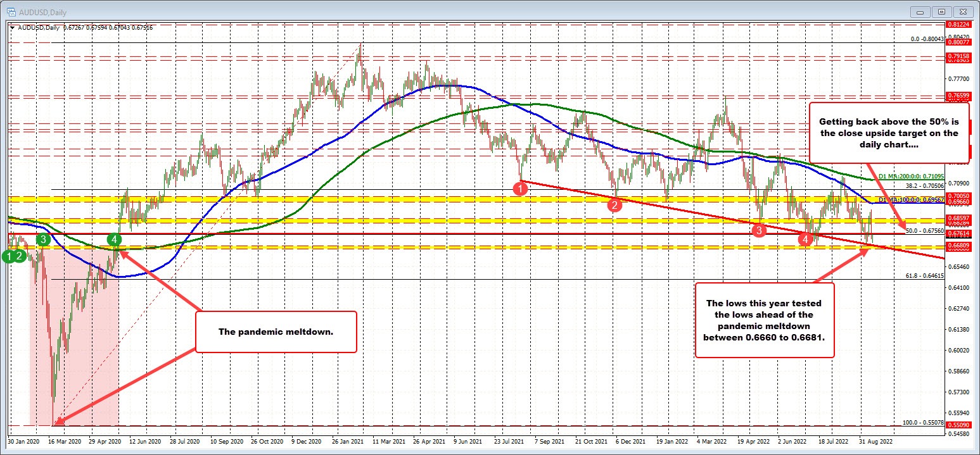Close the AUDUSD,Daily chart window
The height and width of the screenshot is (455, 980).
(963, 11)
